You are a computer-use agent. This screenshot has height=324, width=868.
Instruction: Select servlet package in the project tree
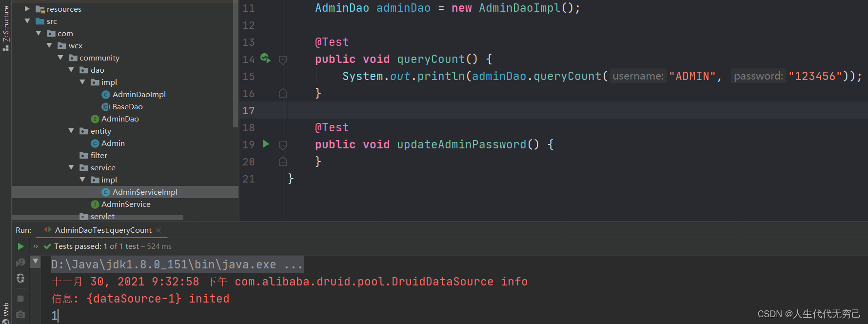[x=102, y=216]
